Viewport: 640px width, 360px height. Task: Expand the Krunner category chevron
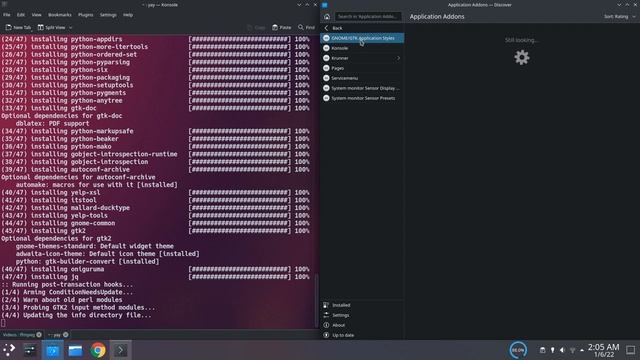(x=398, y=58)
